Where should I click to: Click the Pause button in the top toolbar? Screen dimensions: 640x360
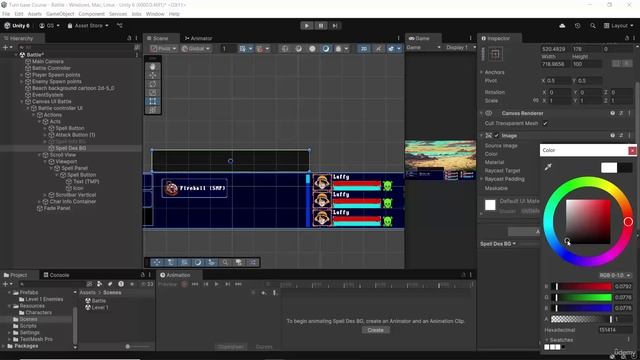[x=321, y=26]
